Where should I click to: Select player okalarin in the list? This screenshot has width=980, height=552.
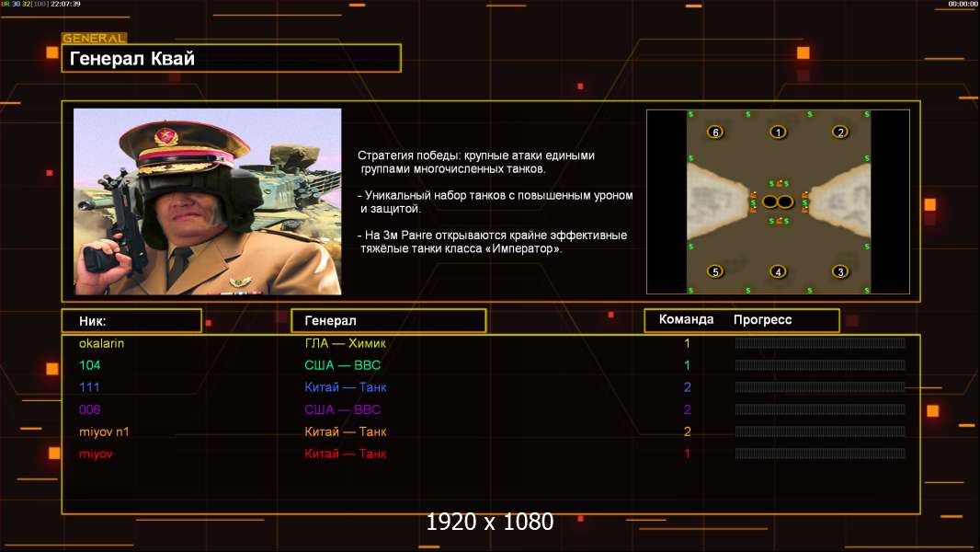click(101, 343)
